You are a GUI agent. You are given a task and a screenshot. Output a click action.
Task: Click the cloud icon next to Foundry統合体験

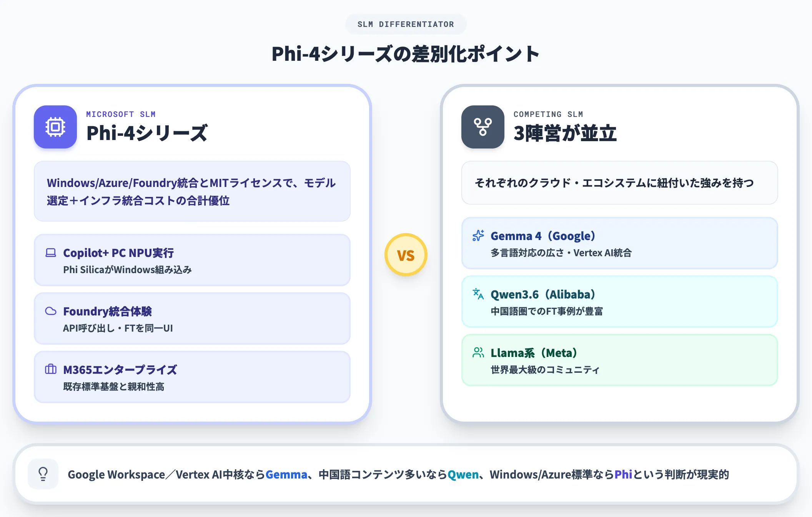tap(51, 311)
